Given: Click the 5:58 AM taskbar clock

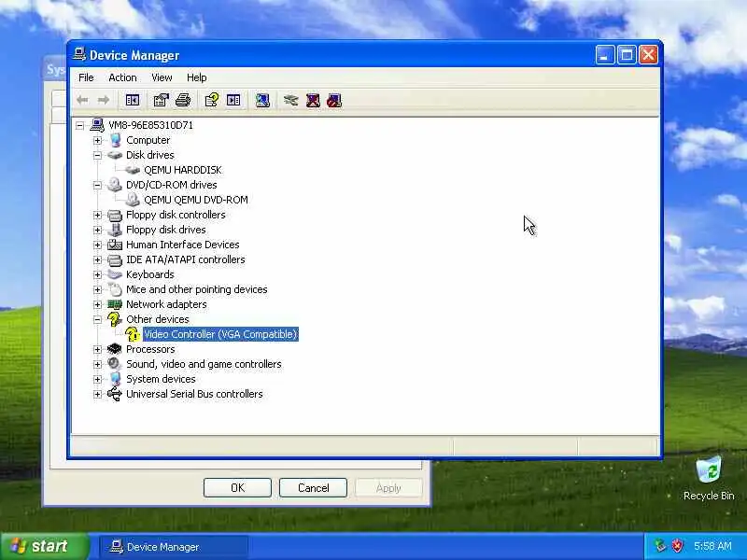Looking at the screenshot, I should click(712, 546).
